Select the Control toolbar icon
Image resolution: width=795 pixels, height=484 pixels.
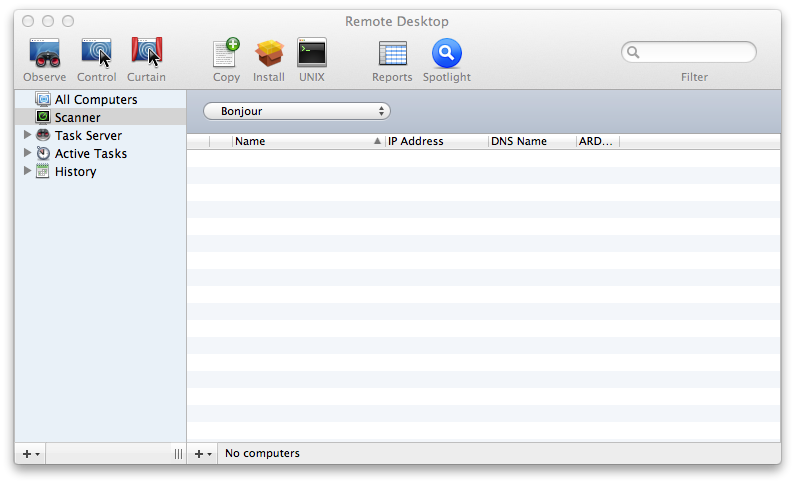96,53
